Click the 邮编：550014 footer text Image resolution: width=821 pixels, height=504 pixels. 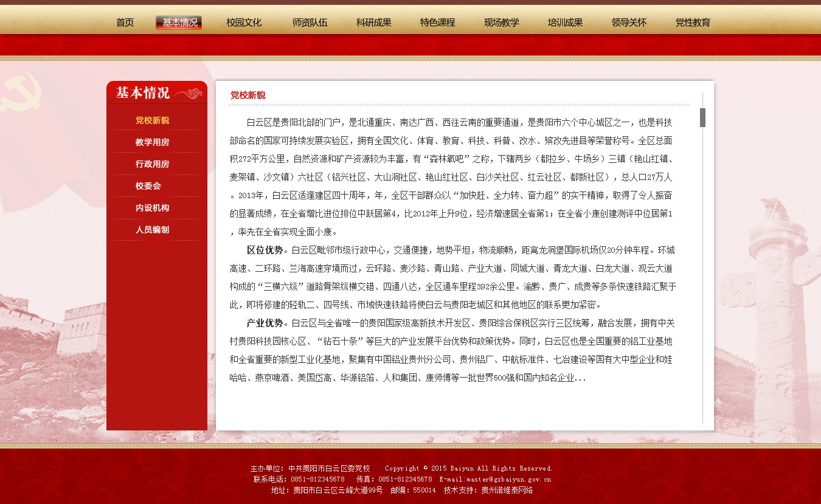pyautogui.click(x=413, y=490)
